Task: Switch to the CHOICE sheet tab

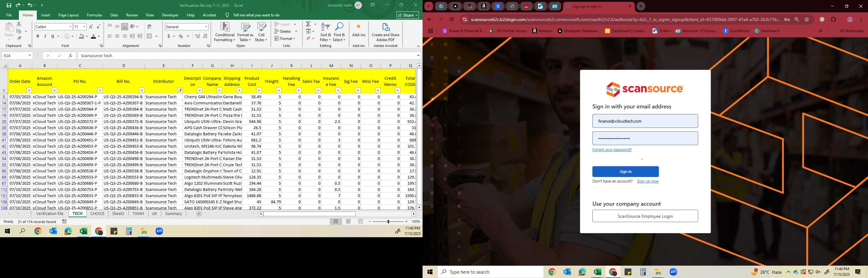Action: pos(97,214)
